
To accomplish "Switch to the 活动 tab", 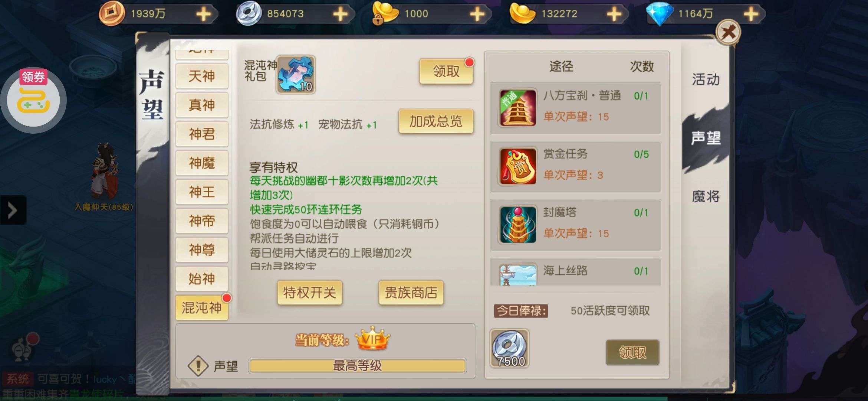I will click(706, 79).
